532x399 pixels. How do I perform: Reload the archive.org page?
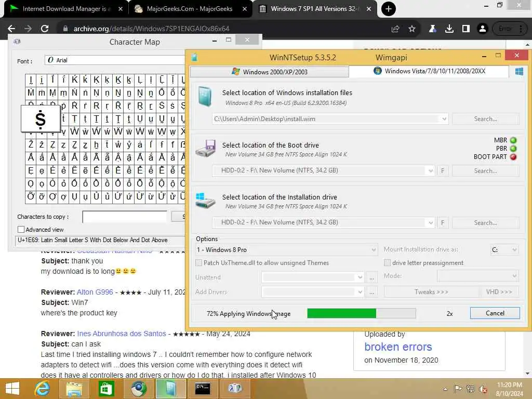tap(45, 29)
